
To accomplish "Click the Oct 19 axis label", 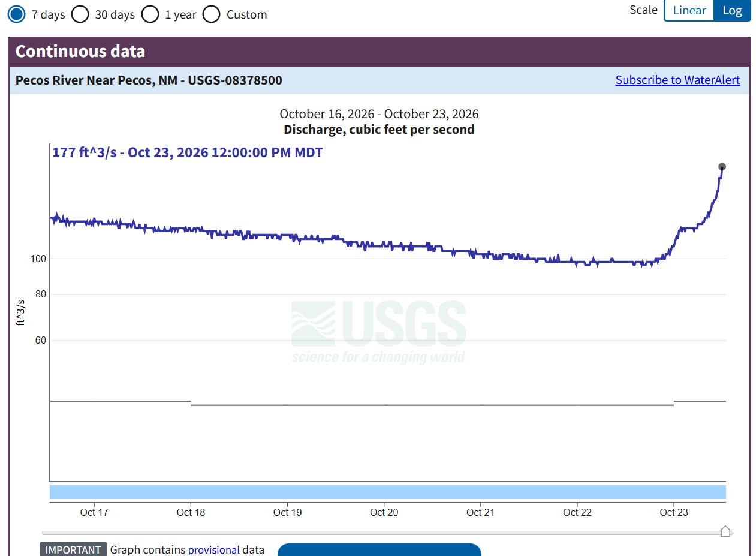I will (x=287, y=512).
